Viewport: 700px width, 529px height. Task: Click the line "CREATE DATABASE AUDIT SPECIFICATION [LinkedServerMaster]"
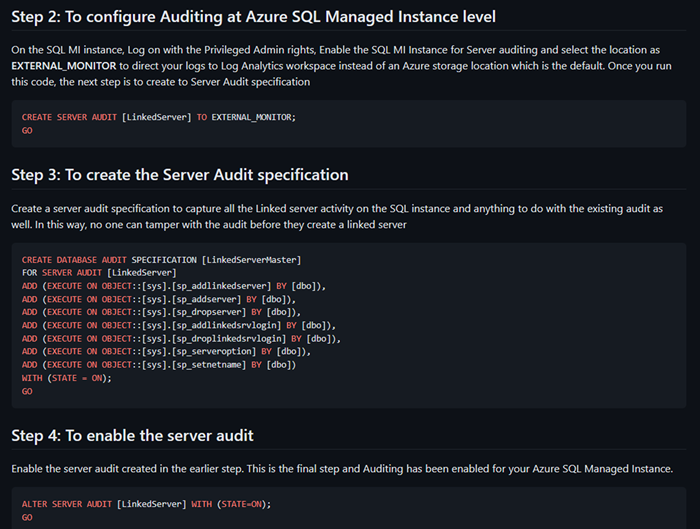[161, 260]
